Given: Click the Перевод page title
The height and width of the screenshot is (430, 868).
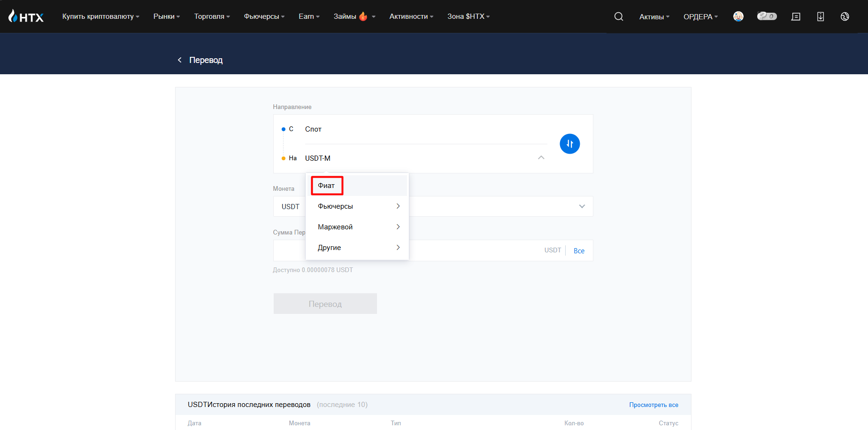Looking at the screenshot, I should click(x=206, y=60).
